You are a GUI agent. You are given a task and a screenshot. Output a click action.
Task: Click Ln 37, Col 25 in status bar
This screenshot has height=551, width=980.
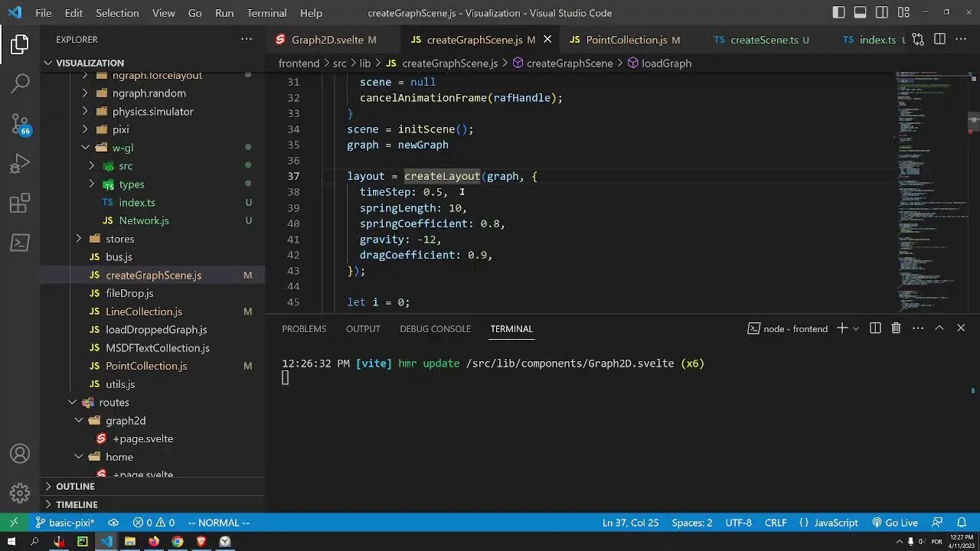630,523
